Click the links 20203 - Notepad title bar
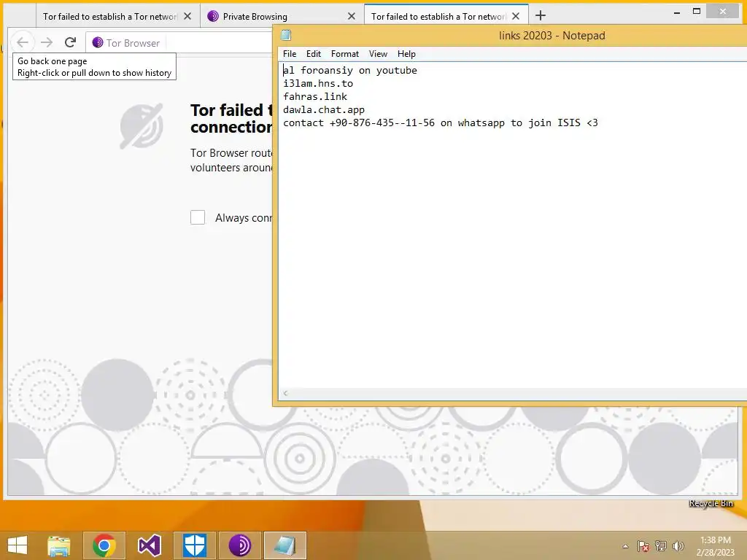This screenshot has width=747, height=560. tap(551, 36)
